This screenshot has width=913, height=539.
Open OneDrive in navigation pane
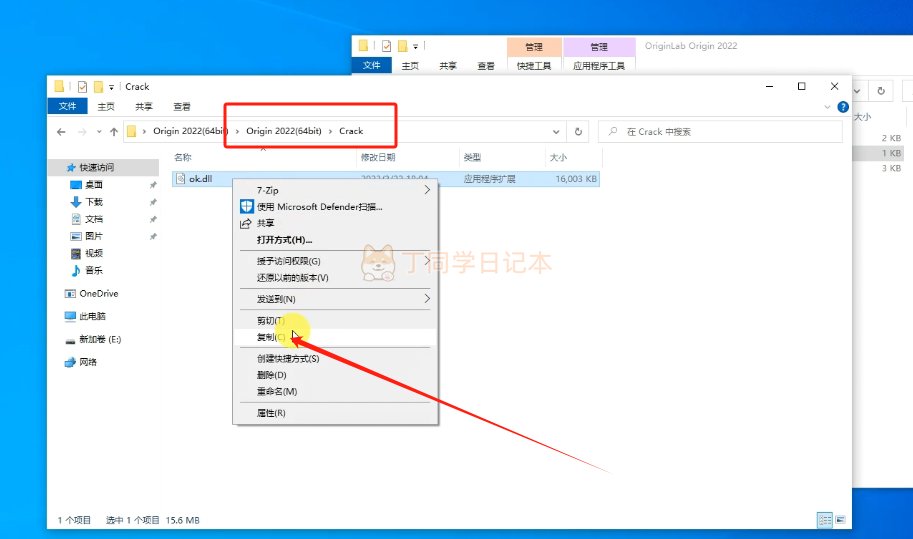click(98, 293)
